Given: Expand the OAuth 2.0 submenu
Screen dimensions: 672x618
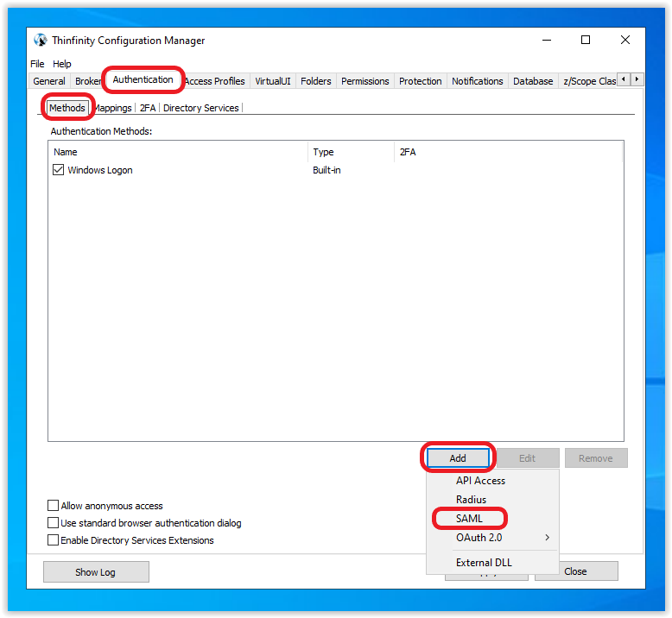Looking at the screenshot, I should (x=492, y=538).
